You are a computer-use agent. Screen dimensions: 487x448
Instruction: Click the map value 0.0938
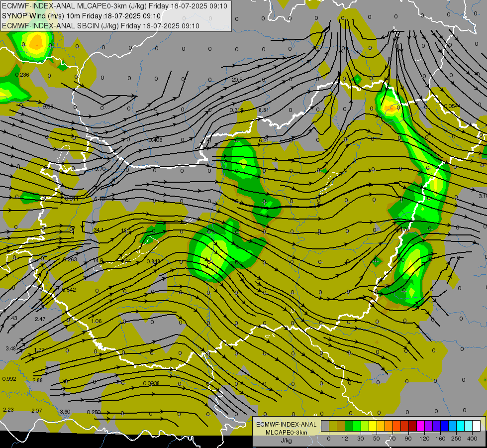coord(151,384)
